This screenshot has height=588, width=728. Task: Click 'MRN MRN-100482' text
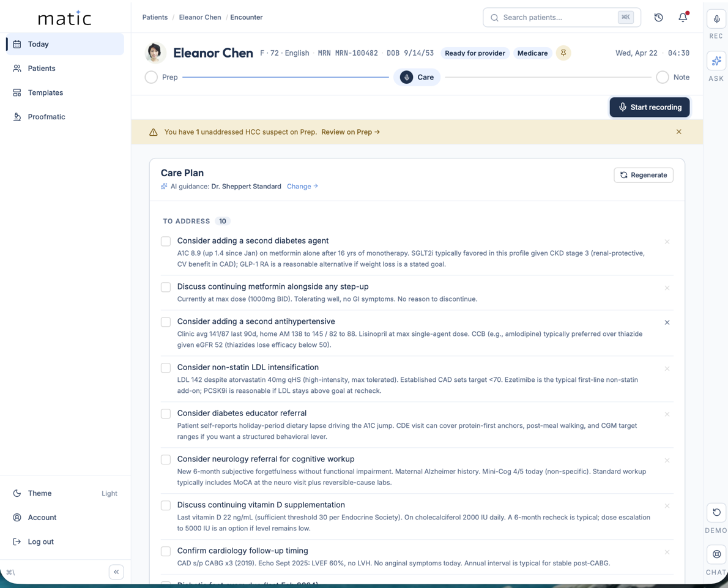tap(347, 53)
